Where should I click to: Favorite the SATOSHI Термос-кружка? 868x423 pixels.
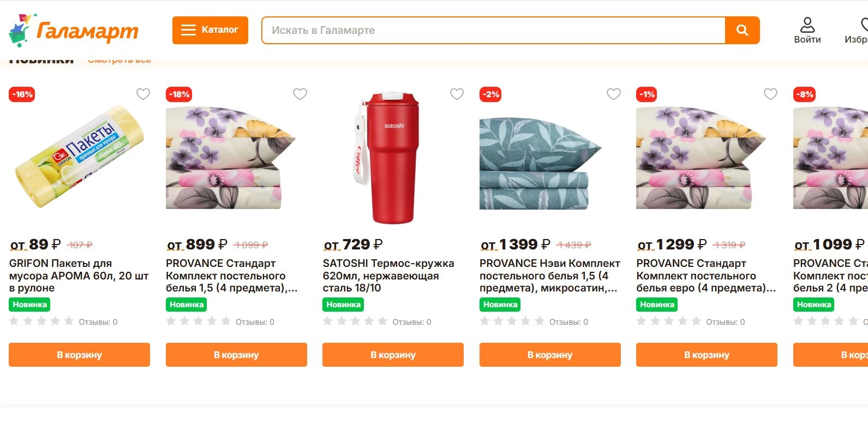(456, 94)
